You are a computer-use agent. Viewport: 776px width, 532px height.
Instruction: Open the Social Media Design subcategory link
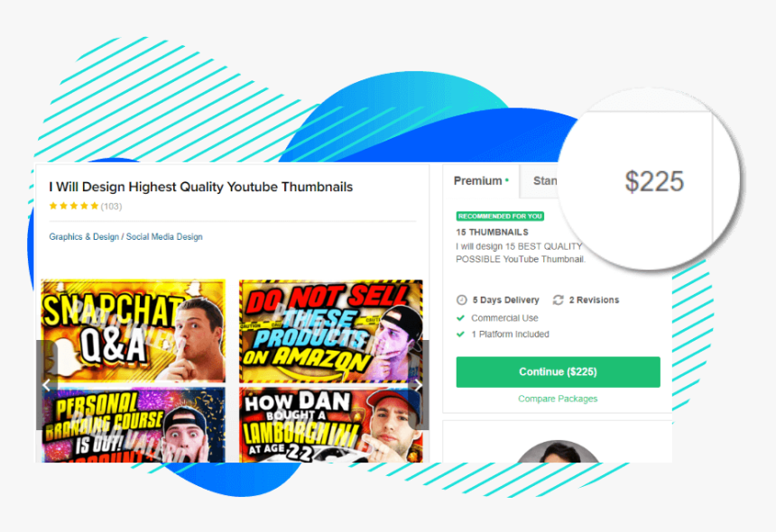(x=164, y=237)
